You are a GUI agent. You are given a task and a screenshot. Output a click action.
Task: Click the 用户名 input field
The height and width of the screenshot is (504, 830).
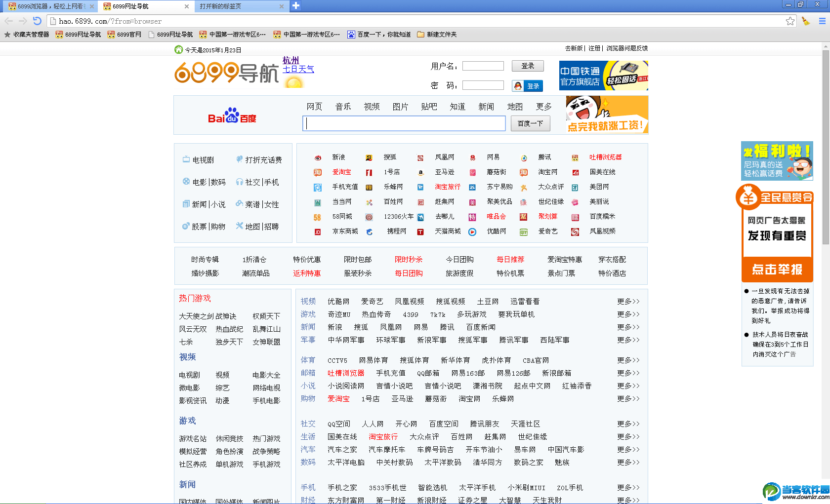click(483, 66)
